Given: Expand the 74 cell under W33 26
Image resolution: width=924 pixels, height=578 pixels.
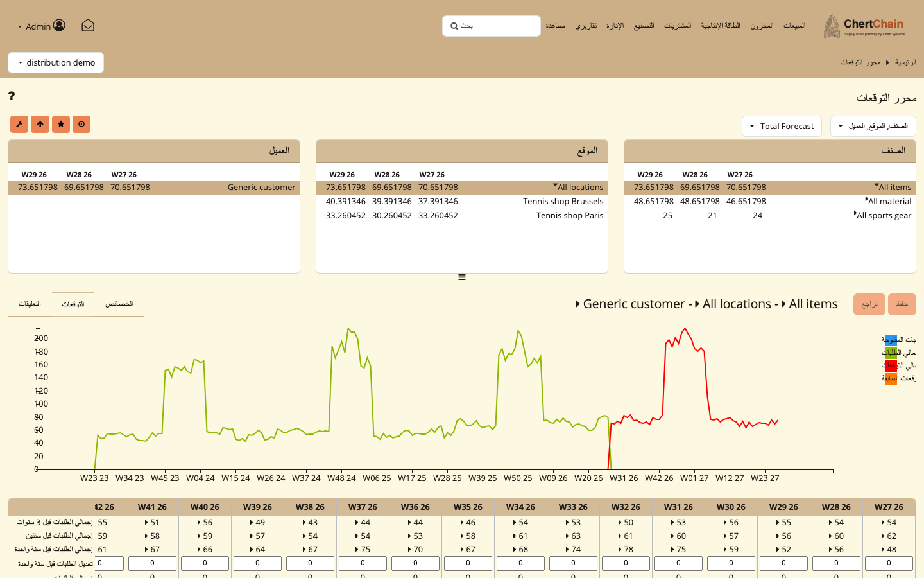Looking at the screenshot, I should click(x=567, y=550).
